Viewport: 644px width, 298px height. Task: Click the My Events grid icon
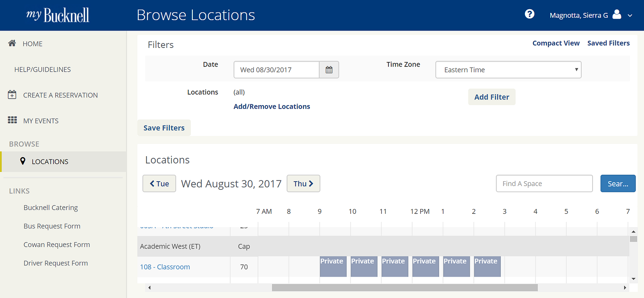[x=12, y=120]
